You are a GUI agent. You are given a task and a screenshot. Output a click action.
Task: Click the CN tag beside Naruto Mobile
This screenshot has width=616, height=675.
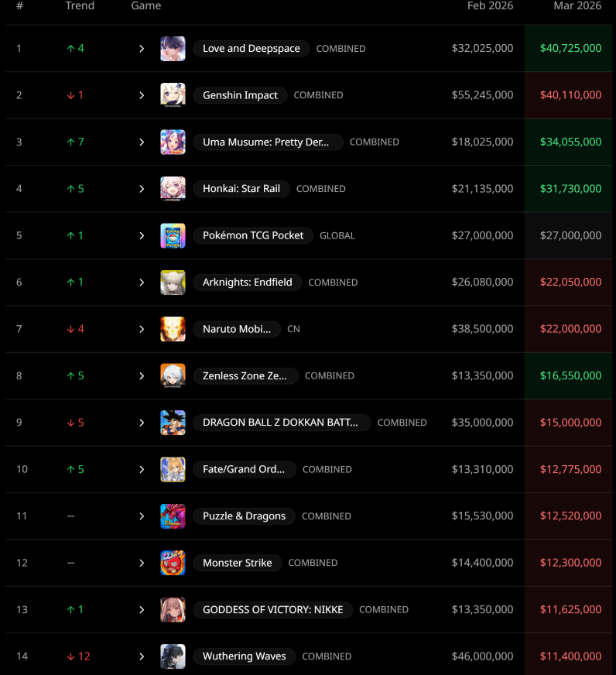293,329
